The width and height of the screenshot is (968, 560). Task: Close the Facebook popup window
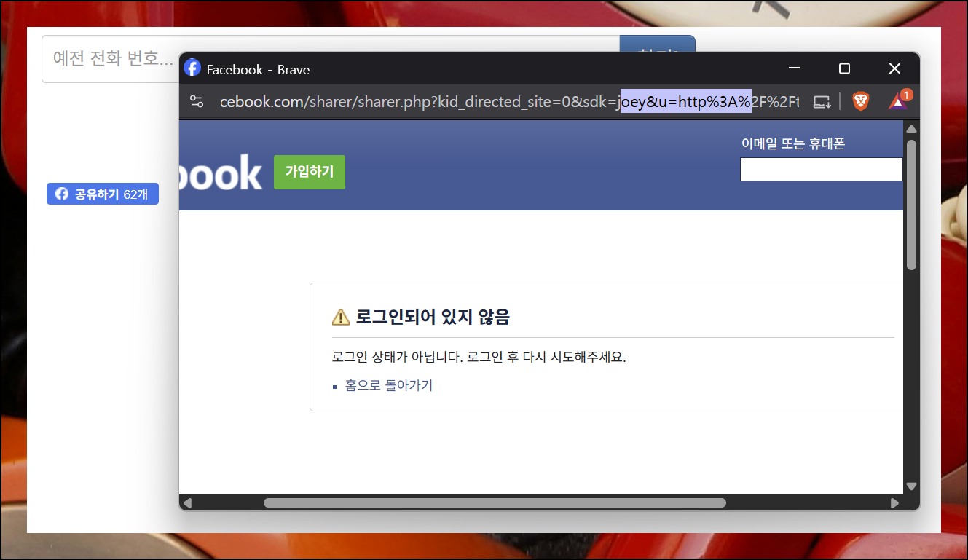click(894, 68)
